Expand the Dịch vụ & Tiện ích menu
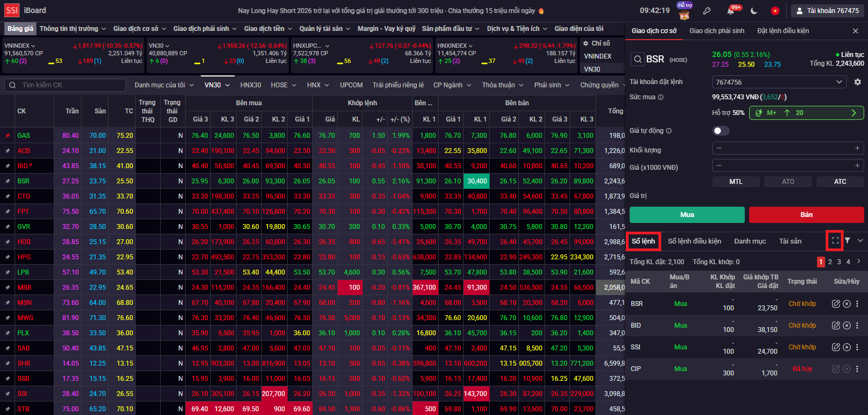 517,29
